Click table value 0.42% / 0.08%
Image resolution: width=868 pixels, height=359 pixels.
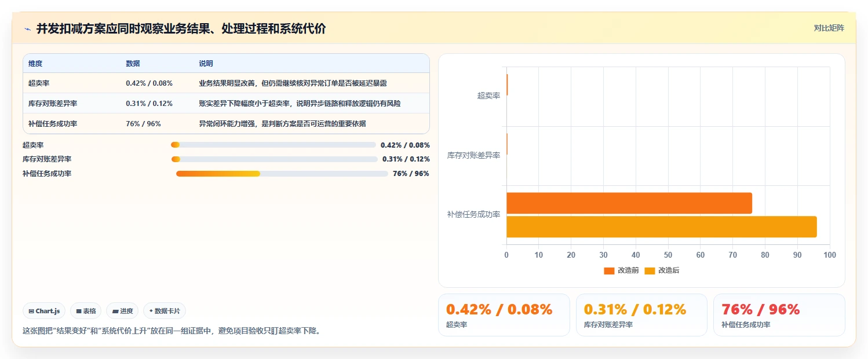(149, 83)
